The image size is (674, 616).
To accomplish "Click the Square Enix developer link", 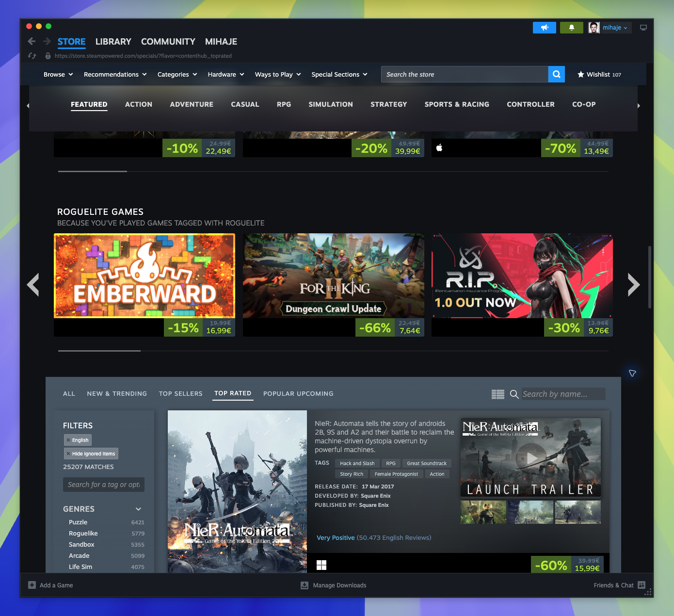I will [x=376, y=496].
